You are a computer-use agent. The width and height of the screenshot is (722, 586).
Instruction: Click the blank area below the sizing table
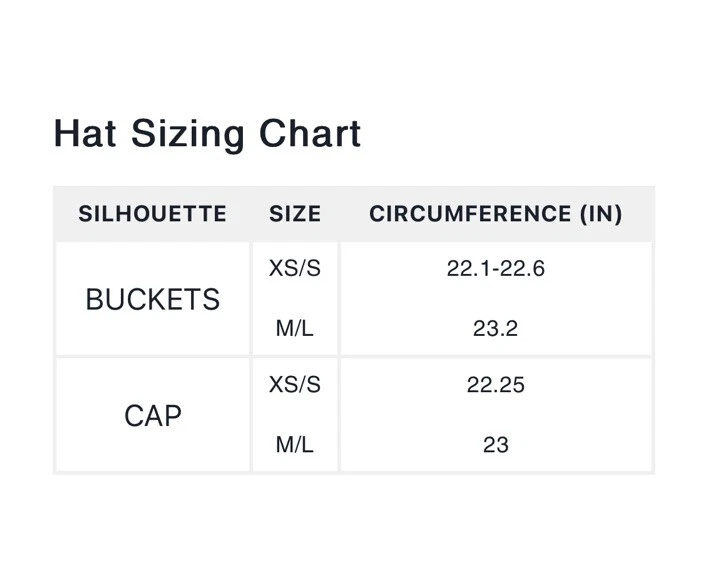click(360, 530)
